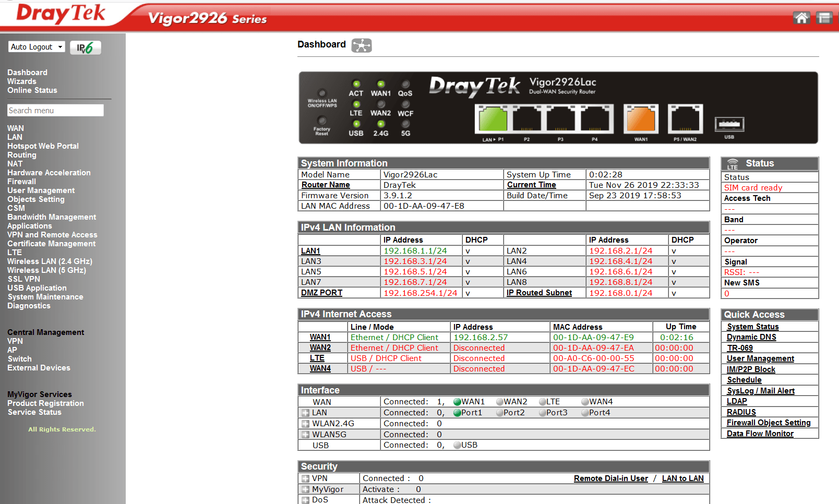Image resolution: width=839 pixels, height=504 pixels.
Task: Expand the VPN row in Security section
Action: pyautogui.click(x=305, y=478)
